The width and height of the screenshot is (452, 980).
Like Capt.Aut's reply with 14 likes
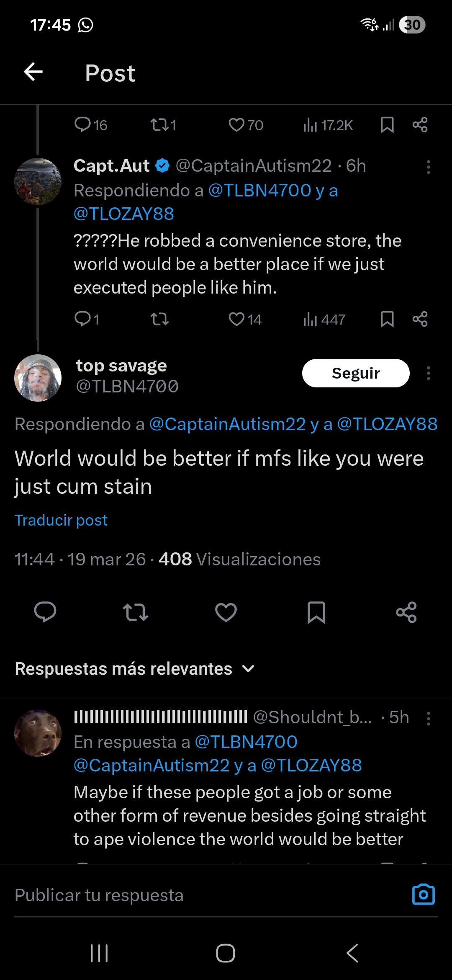[237, 320]
